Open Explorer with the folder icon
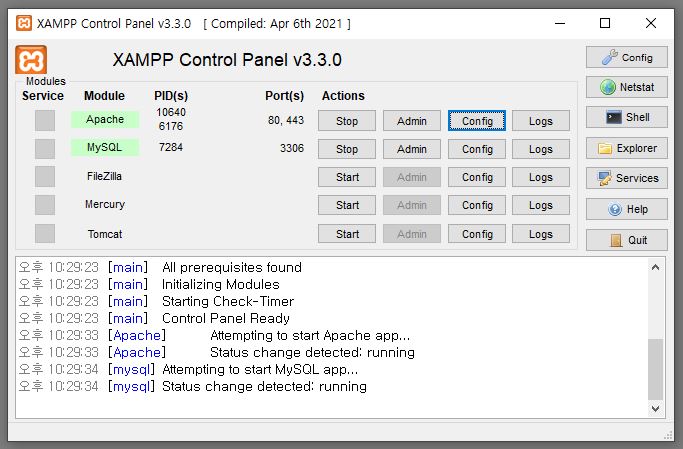Viewport: 683px width, 449px height. point(626,148)
